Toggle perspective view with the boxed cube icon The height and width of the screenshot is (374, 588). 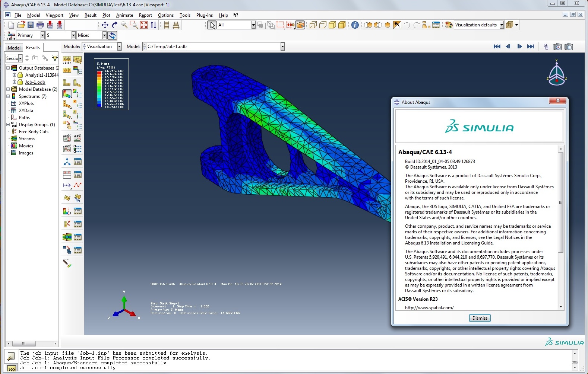point(300,25)
